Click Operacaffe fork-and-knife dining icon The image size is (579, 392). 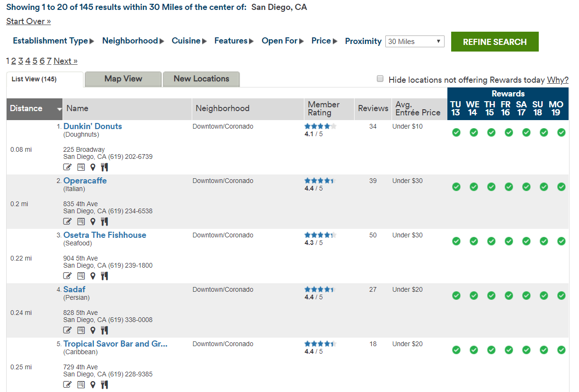pos(105,221)
